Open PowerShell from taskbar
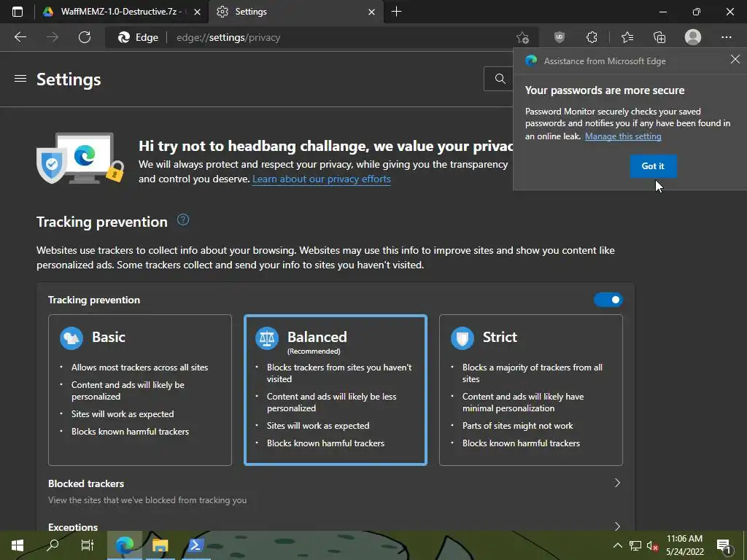The width and height of the screenshot is (747, 560). pos(196,545)
